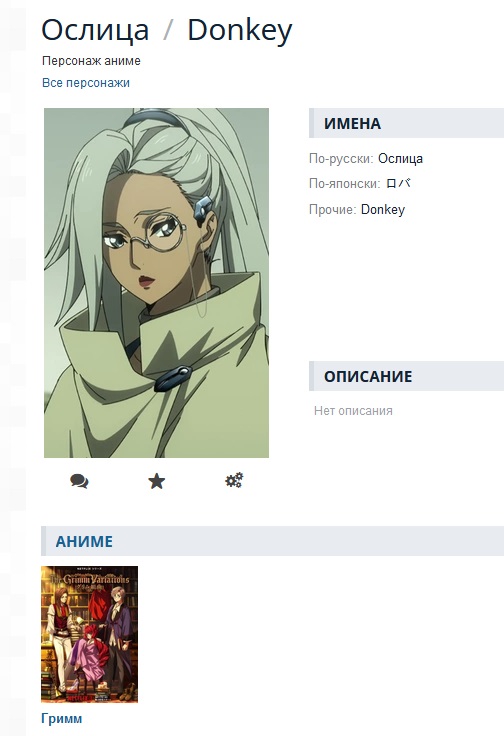Click the По-японски label
Image resolution: width=504 pixels, height=736 pixels.
344,184
